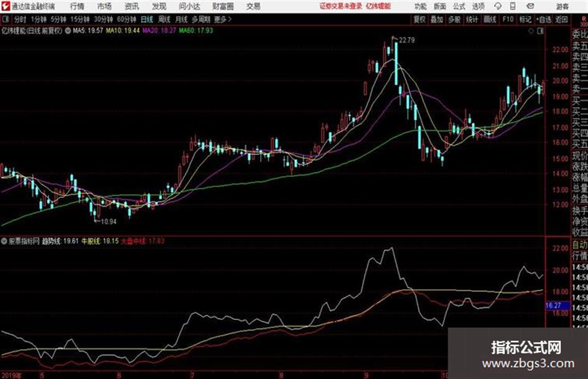The image size is (588, 379).
Task: Expand the dropdown arrow beside 亿纬锂能(日线 前复权)
Action: pos(68,30)
